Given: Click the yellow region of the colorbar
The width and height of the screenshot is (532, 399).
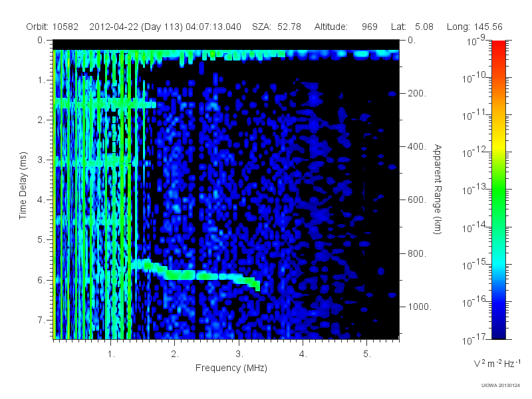Looking at the screenshot, I should pos(499,144).
